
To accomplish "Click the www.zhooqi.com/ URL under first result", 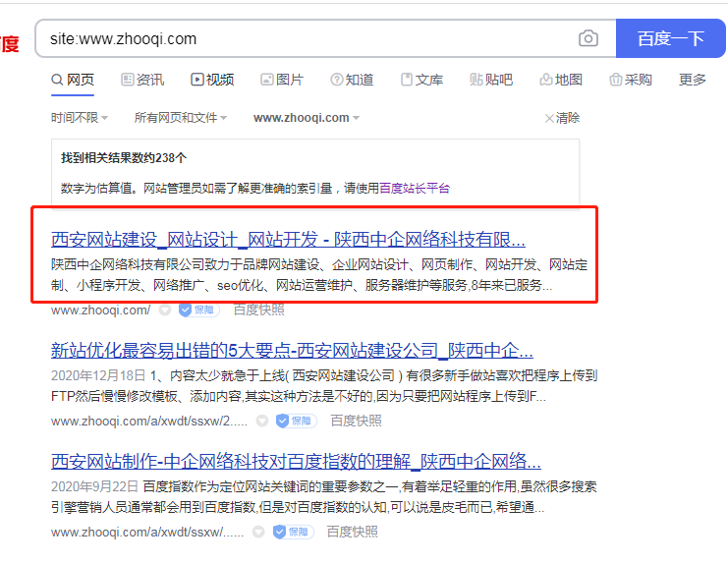I will coord(101,310).
